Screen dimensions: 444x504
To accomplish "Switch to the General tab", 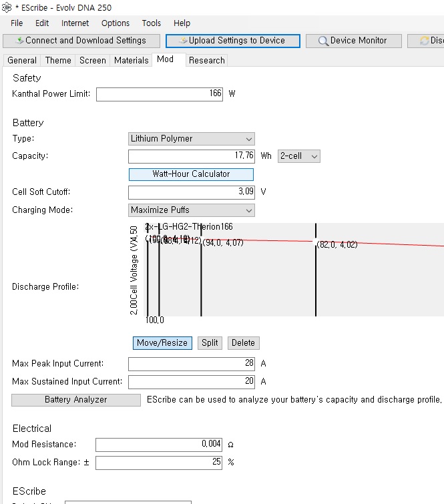I will (x=22, y=61).
